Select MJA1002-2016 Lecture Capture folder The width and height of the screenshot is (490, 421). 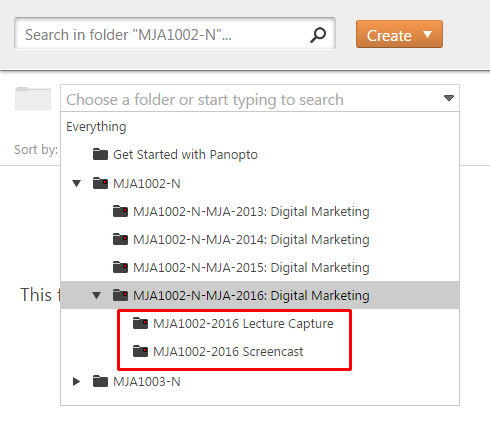(243, 323)
